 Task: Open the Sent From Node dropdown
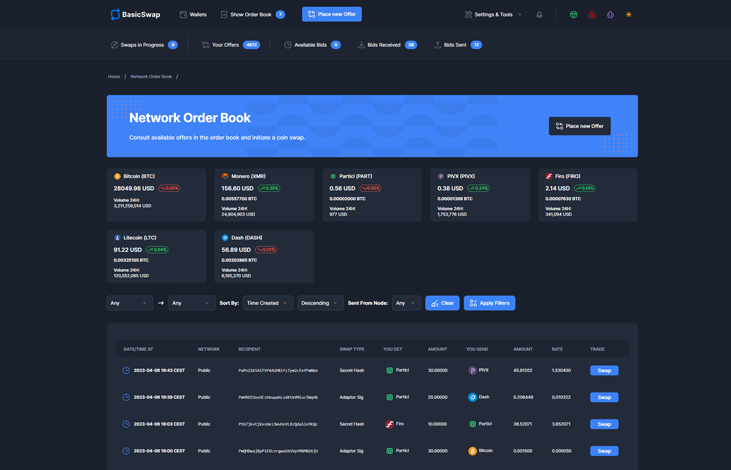tap(405, 303)
